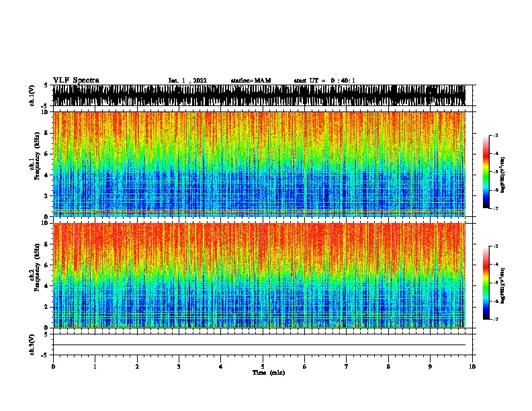Click time axis tick label "4"
532x411 pixels.
point(221,367)
